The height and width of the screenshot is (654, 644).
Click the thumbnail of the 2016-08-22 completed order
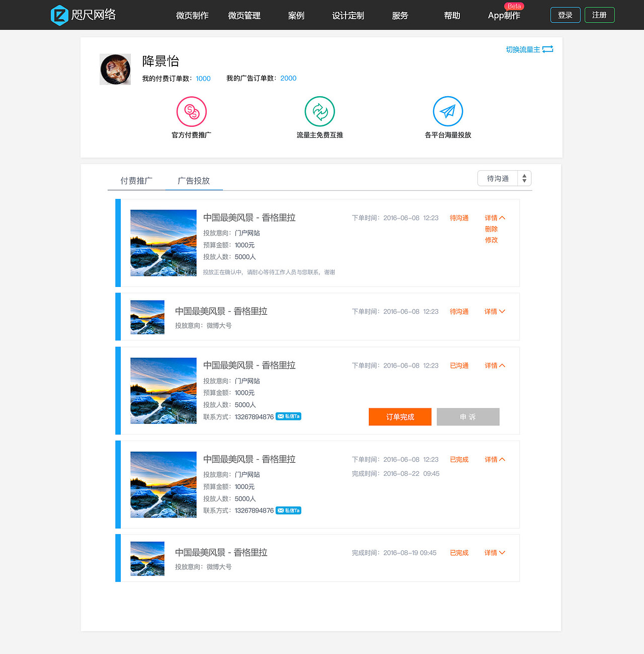point(164,485)
